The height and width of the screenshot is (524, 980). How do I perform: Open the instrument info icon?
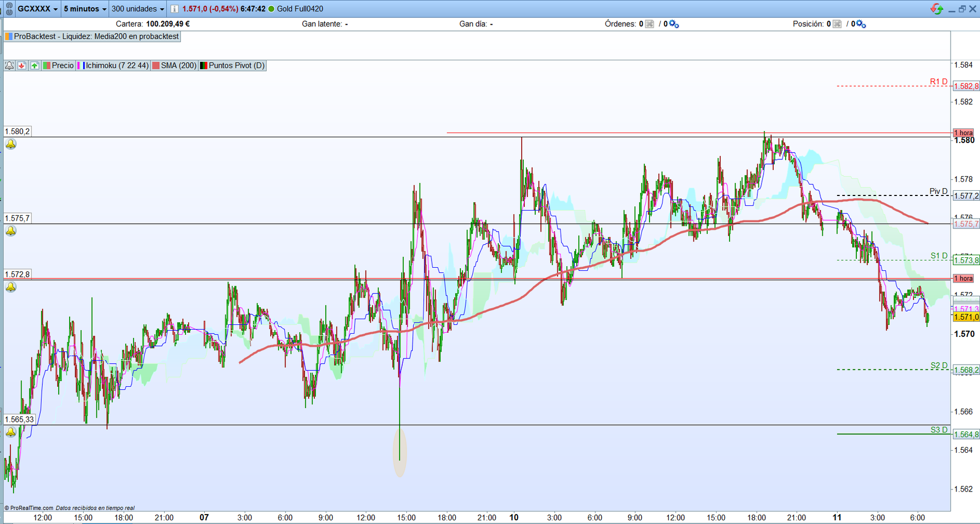(x=174, y=9)
